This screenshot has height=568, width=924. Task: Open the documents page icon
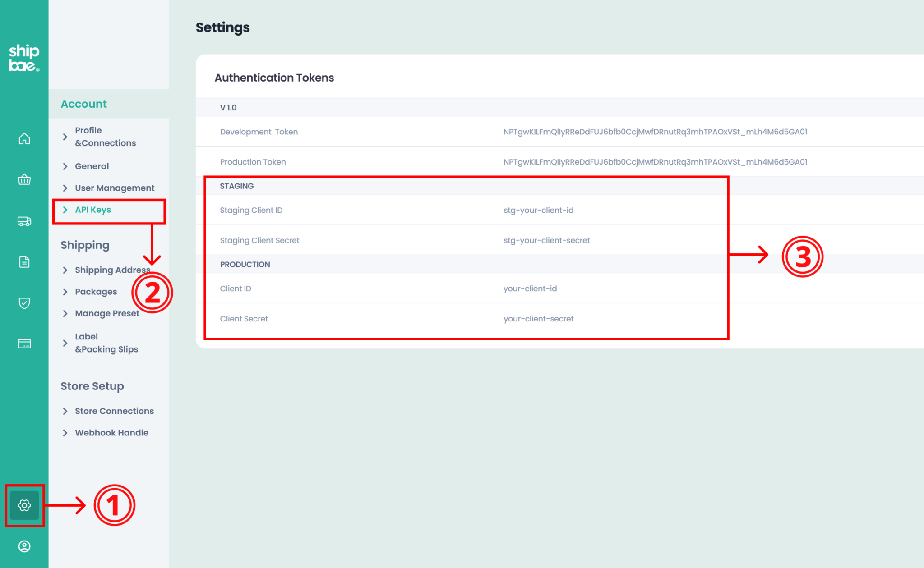[24, 262]
